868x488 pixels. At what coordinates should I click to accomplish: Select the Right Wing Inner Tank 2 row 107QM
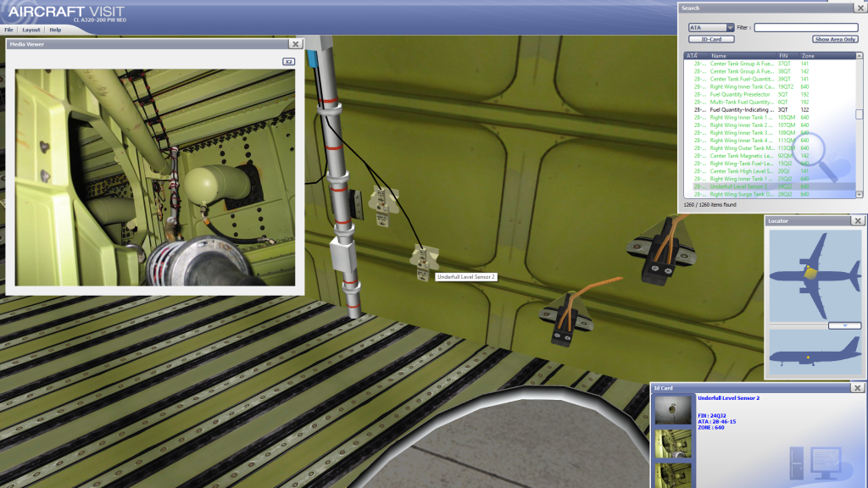pos(770,125)
